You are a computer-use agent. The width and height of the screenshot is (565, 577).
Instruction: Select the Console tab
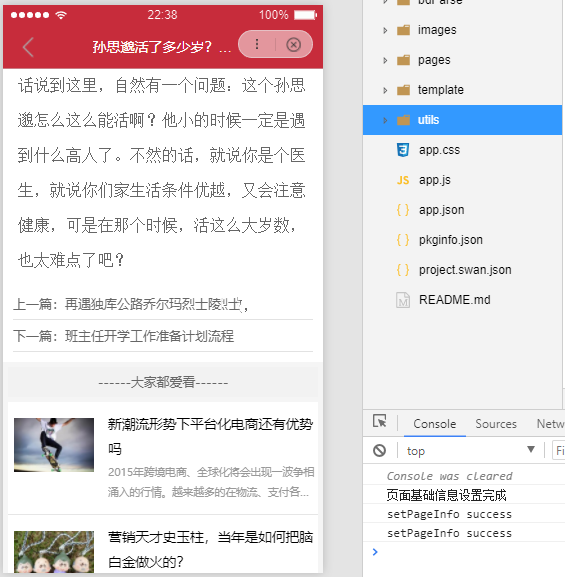coord(435,424)
